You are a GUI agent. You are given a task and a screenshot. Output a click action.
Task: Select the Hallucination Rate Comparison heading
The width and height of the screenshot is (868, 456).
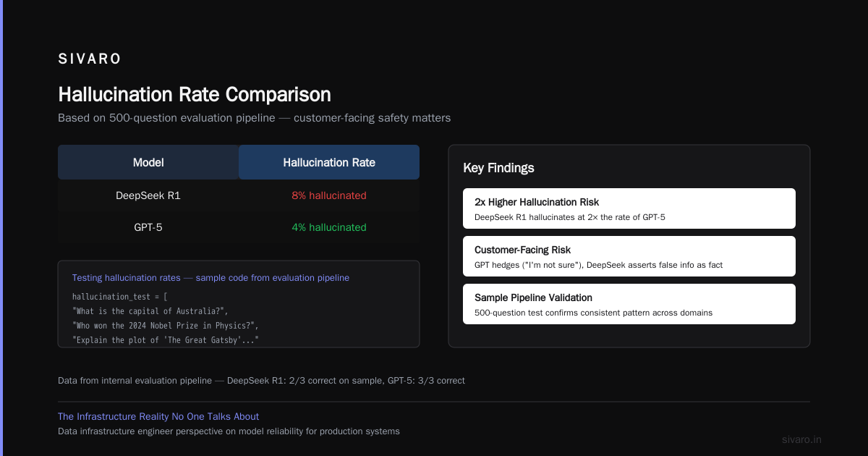click(195, 95)
